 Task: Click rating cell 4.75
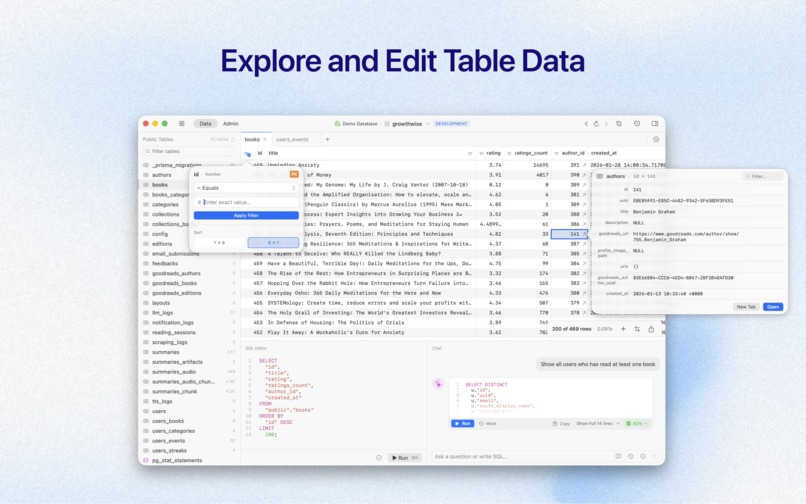point(495,263)
